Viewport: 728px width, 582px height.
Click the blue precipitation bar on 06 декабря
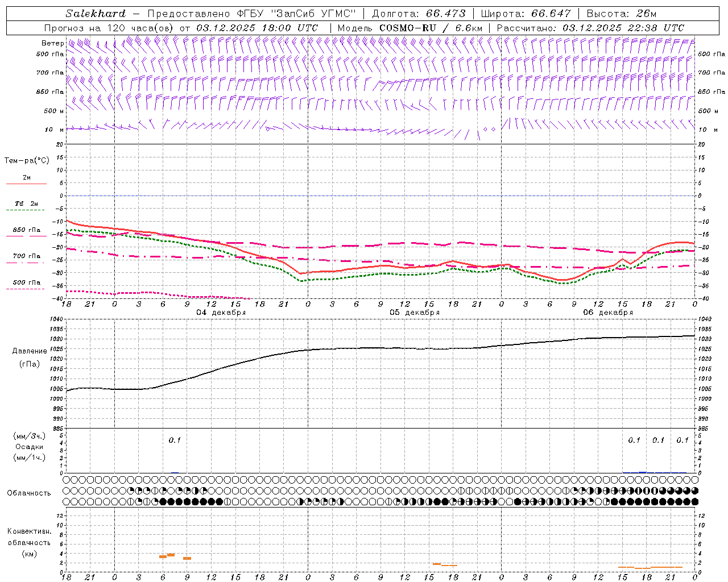click(642, 472)
